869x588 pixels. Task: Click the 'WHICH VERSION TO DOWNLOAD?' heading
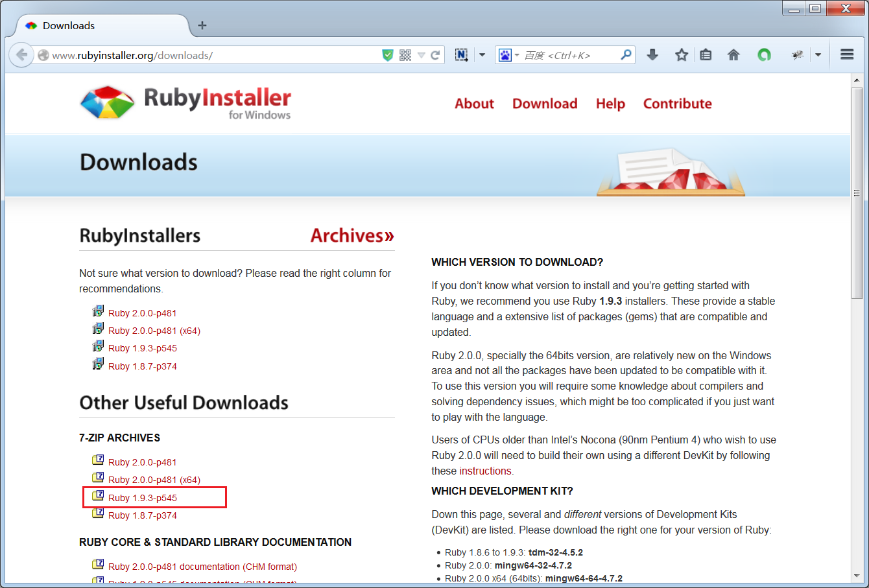[x=518, y=262]
